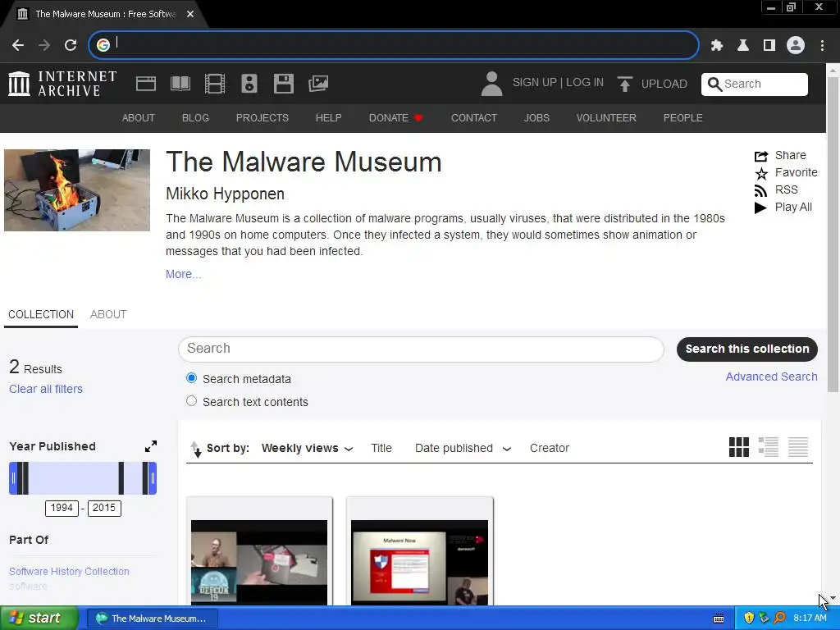Expand description with More... link
The height and width of the screenshot is (630, 840).
[183, 274]
